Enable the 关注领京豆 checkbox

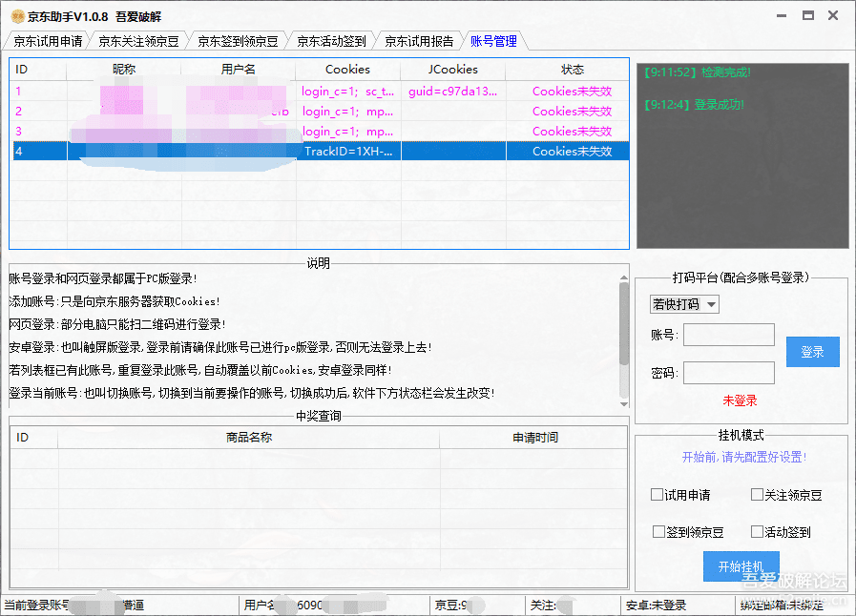coord(757,495)
